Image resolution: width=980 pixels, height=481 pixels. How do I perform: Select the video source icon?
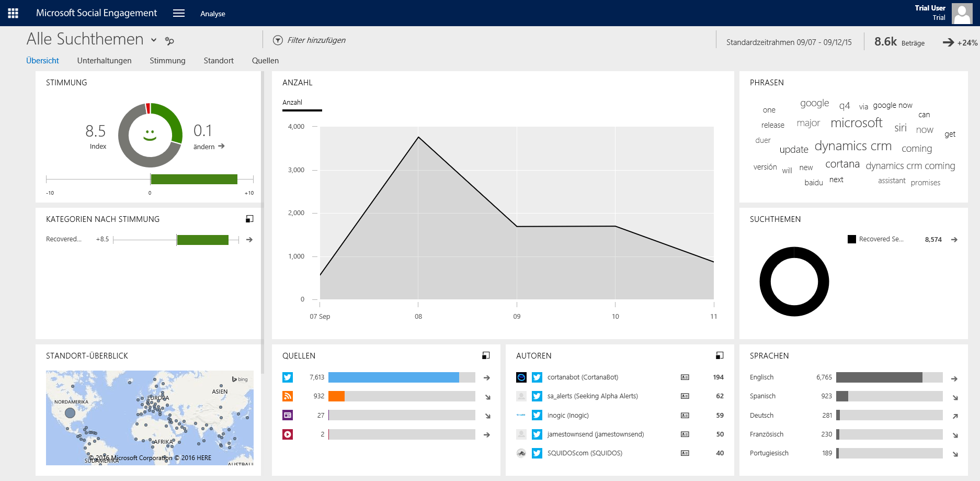tap(288, 434)
